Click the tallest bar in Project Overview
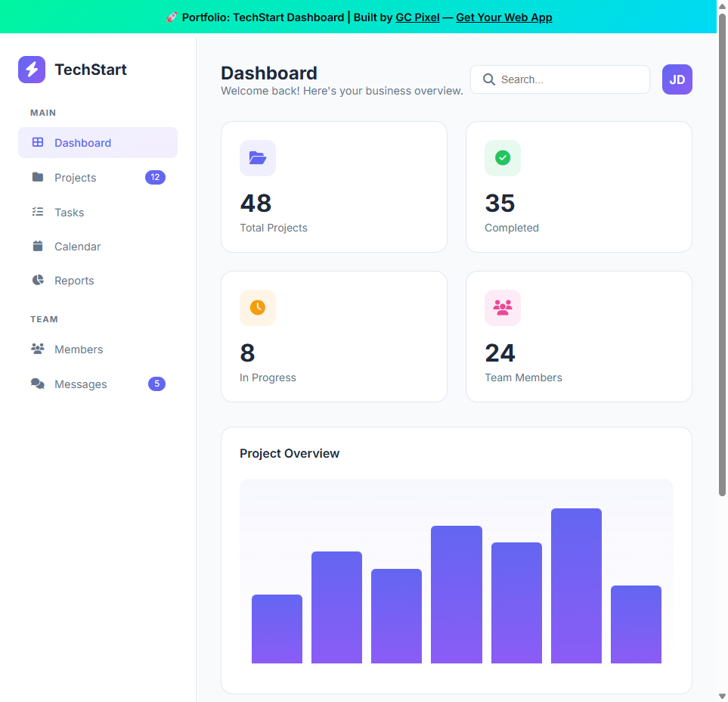Image resolution: width=728 pixels, height=702 pixels. [x=576, y=586]
